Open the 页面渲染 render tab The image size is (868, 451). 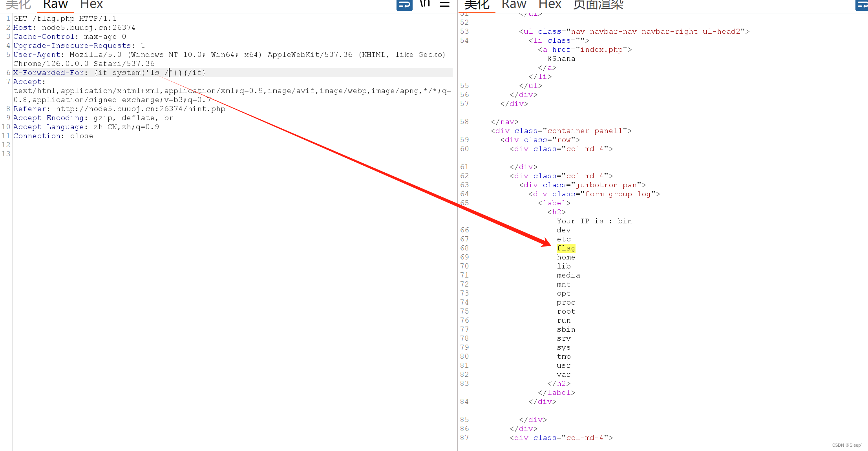(598, 5)
